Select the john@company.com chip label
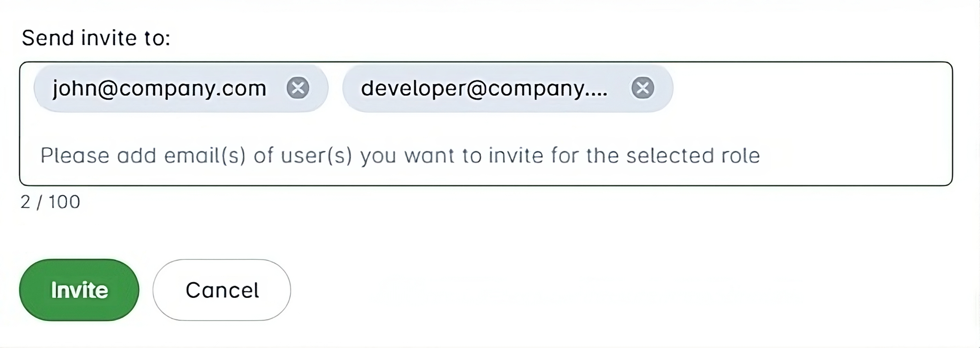The height and width of the screenshot is (348, 980). 160,88
